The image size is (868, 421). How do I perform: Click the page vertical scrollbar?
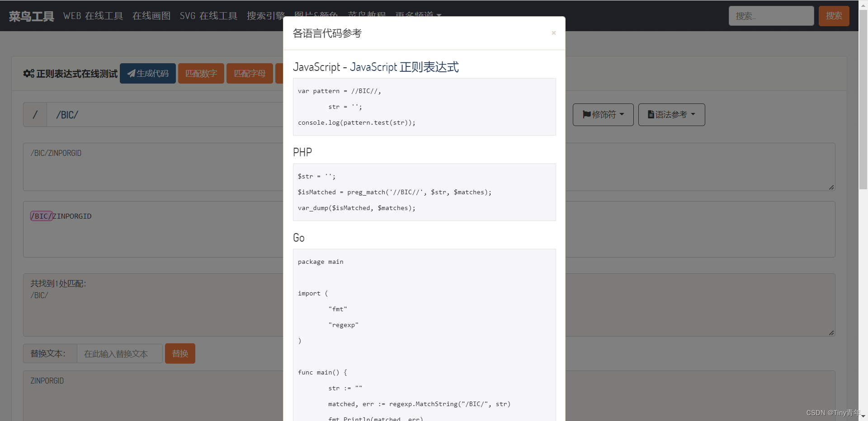tap(863, 99)
